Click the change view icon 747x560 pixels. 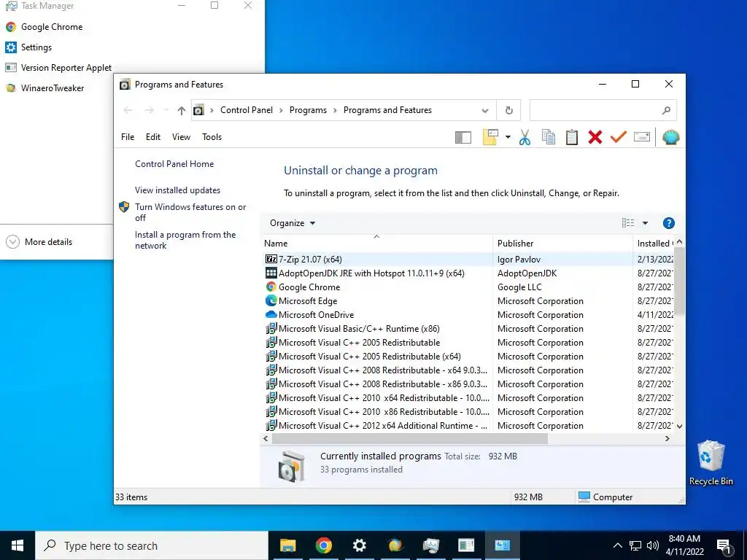click(x=628, y=223)
